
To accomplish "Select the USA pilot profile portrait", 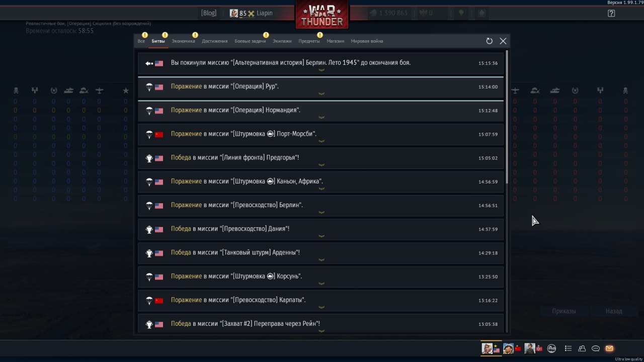I will [x=487, y=348].
